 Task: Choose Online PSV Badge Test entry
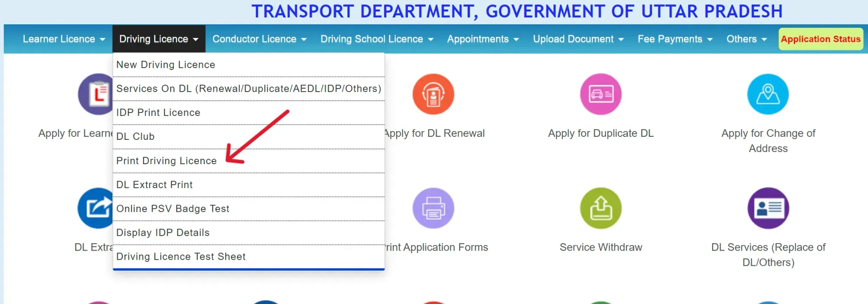(x=172, y=209)
